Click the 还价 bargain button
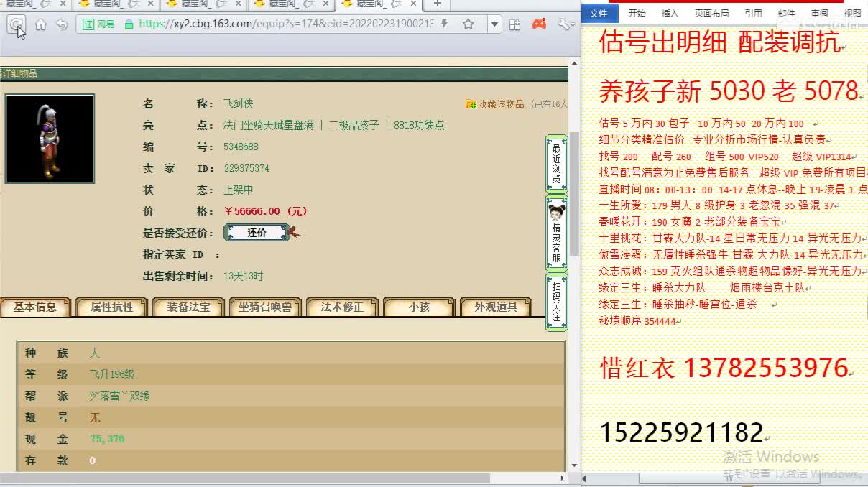The height and width of the screenshot is (487, 868). click(257, 233)
